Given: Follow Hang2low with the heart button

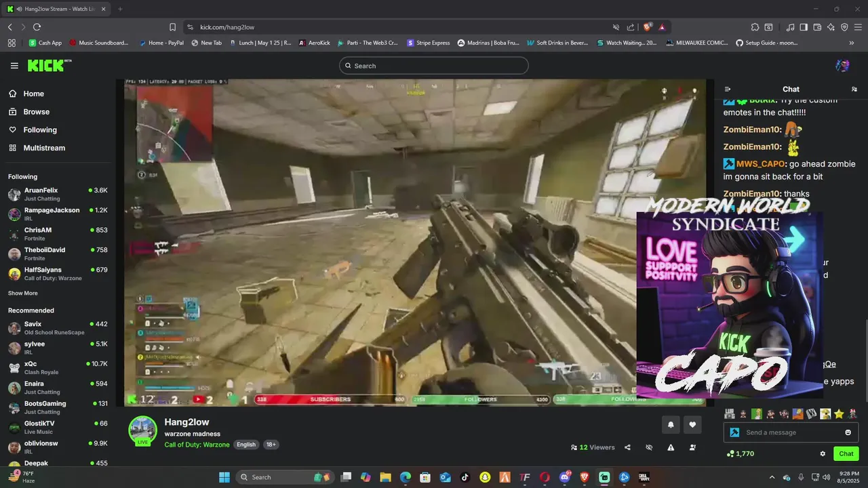Looking at the screenshot, I should click(x=692, y=425).
